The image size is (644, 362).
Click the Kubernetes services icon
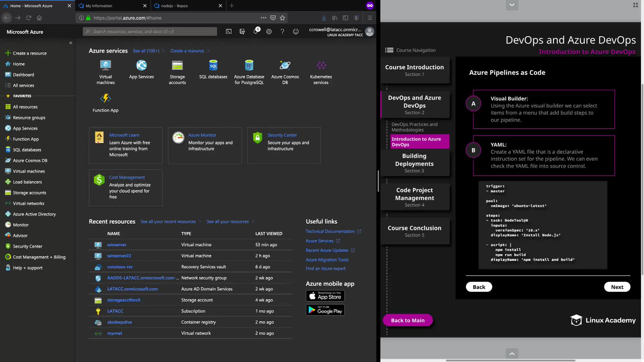(x=321, y=65)
